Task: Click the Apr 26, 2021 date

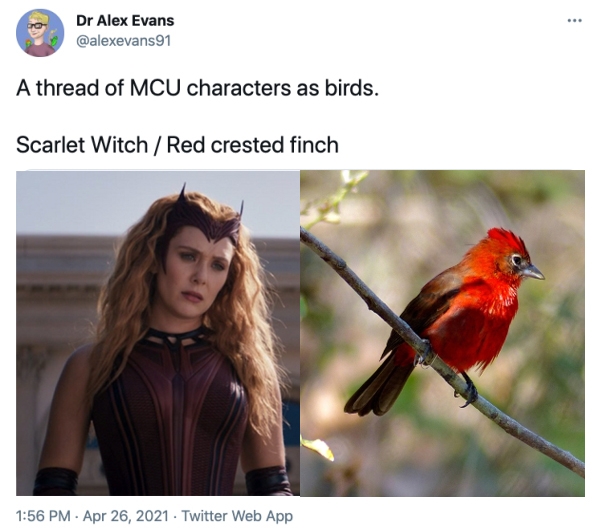Action: [x=126, y=516]
